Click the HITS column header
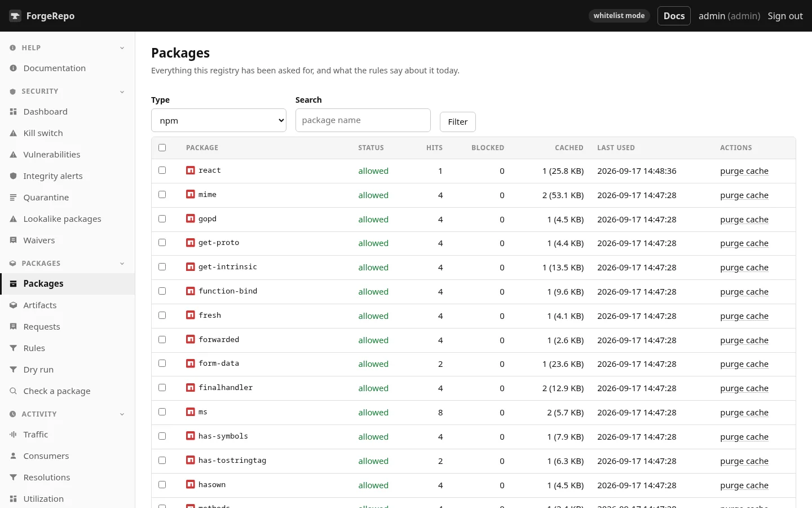The width and height of the screenshot is (812, 508). pyautogui.click(x=434, y=148)
